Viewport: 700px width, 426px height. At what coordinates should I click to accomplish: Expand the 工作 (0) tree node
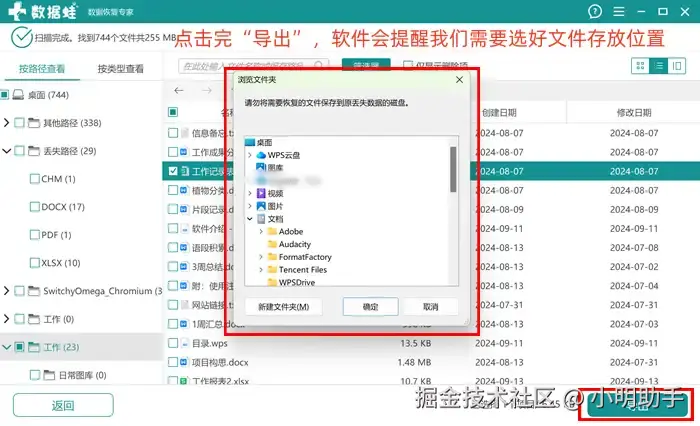[6, 319]
